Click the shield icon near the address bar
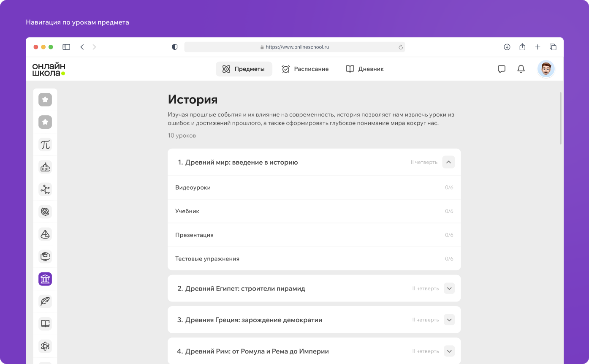This screenshot has height=364, width=589. click(174, 47)
